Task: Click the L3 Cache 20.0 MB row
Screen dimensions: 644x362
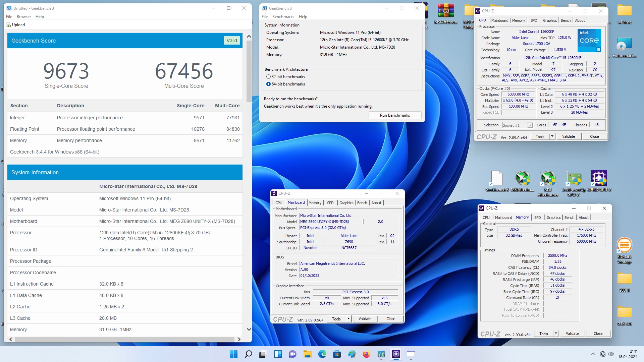Action: 125,318
